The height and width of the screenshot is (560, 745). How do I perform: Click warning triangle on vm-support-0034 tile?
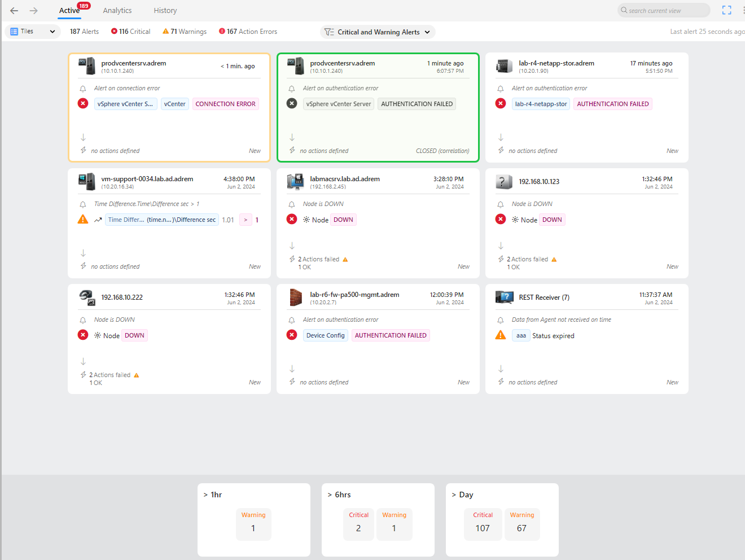point(83,219)
